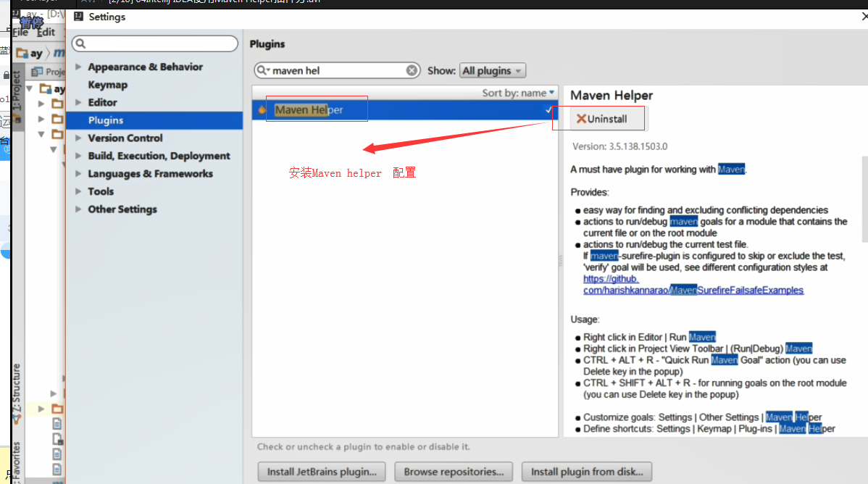Expand Languages & Frameworks settings
Image resolution: width=868 pixels, height=484 pixels.
click(78, 173)
